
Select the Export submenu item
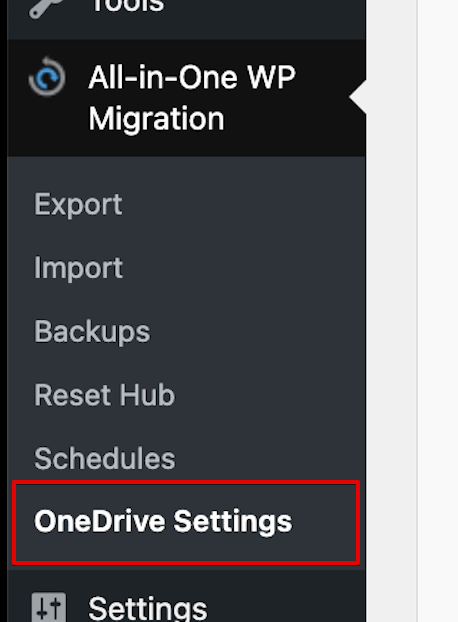[78, 205]
